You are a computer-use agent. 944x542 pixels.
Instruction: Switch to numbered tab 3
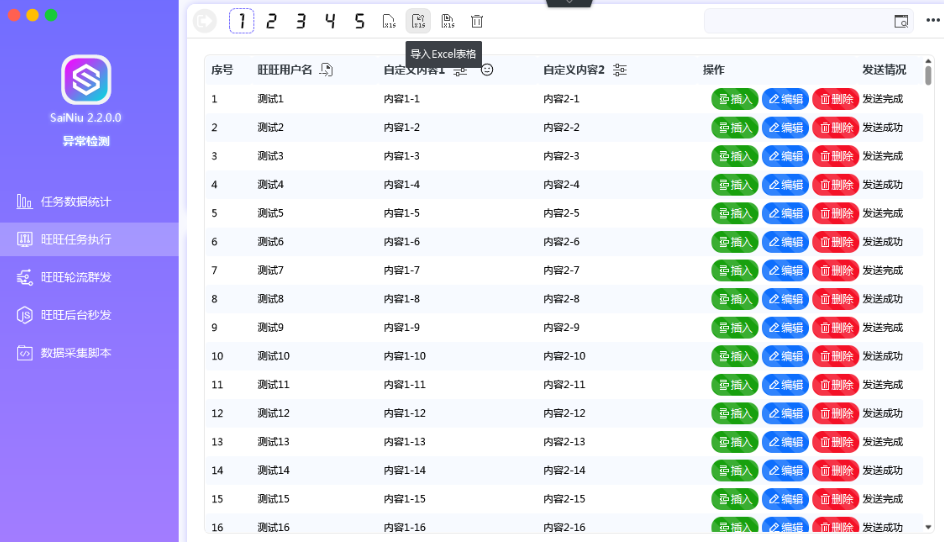coord(300,20)
